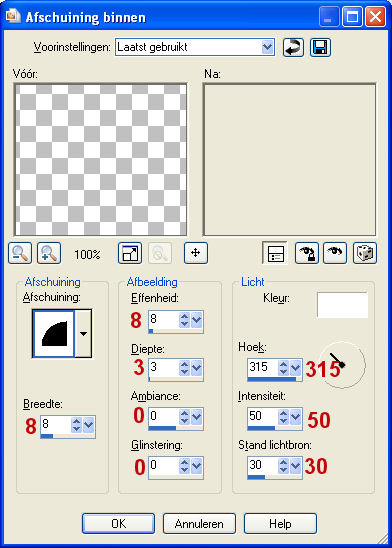392x548 pixels.
Task: Click the fit image to window icon
Action: (130, 253)
